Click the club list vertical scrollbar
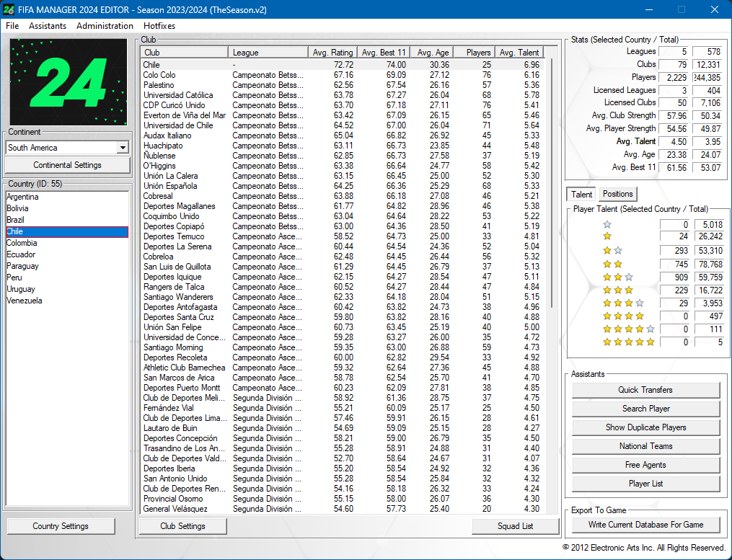Image resolution: width=732 pixels, height=560 pixels. (552, 183)
